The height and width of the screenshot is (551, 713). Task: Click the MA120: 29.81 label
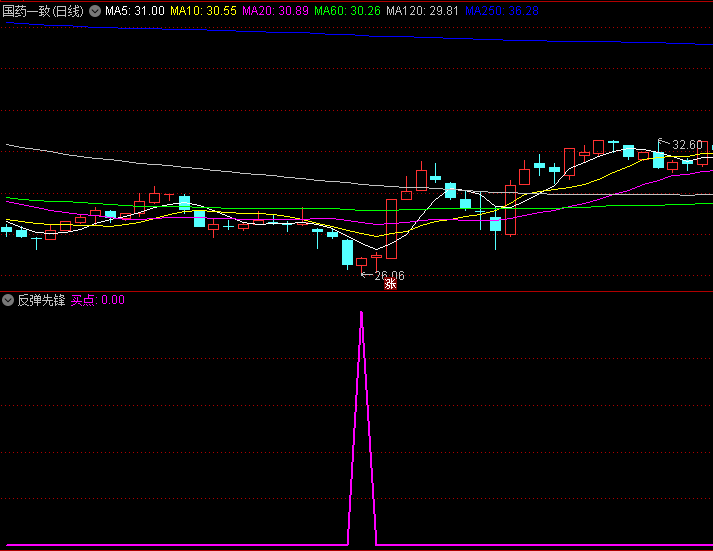(x=422, y=11)
